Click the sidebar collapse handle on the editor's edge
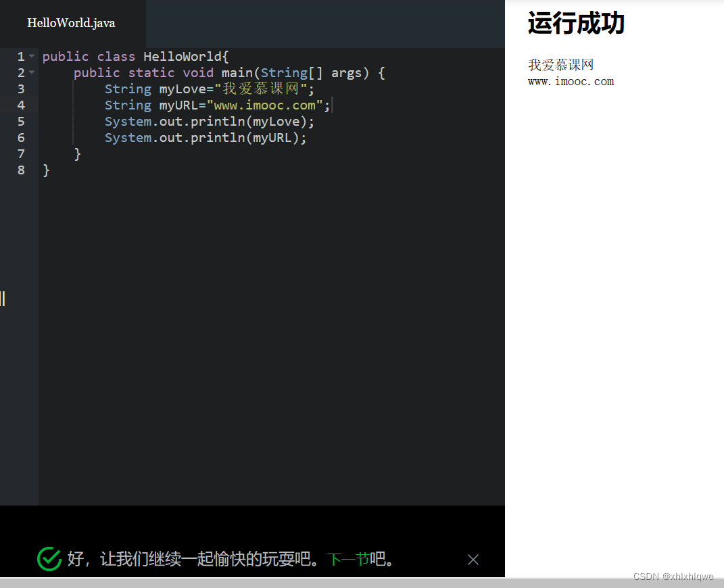Viewport: 724px width, 588px height. coord(3,299)
